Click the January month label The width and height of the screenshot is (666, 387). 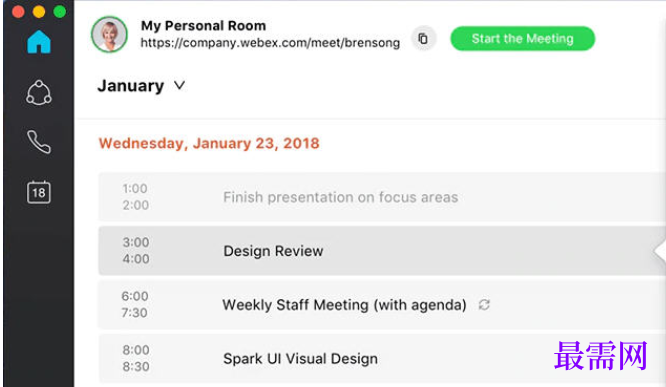[131, 86]
